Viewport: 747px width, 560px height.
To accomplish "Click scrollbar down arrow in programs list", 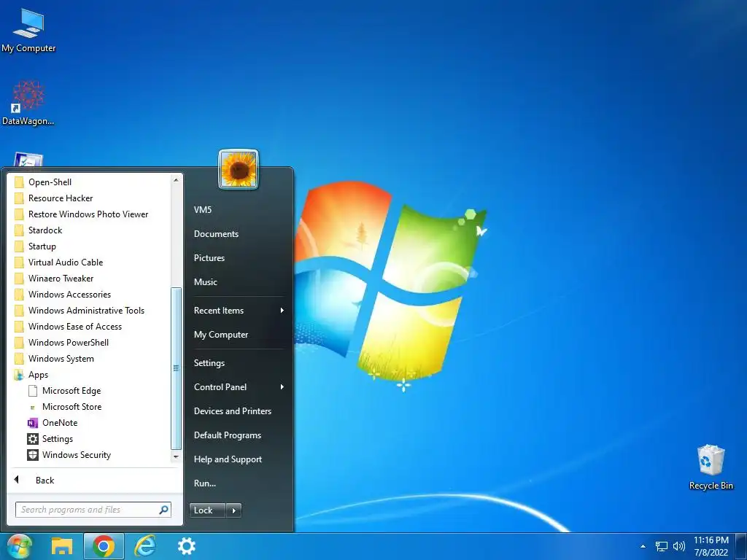I will [x=176, y=456].
